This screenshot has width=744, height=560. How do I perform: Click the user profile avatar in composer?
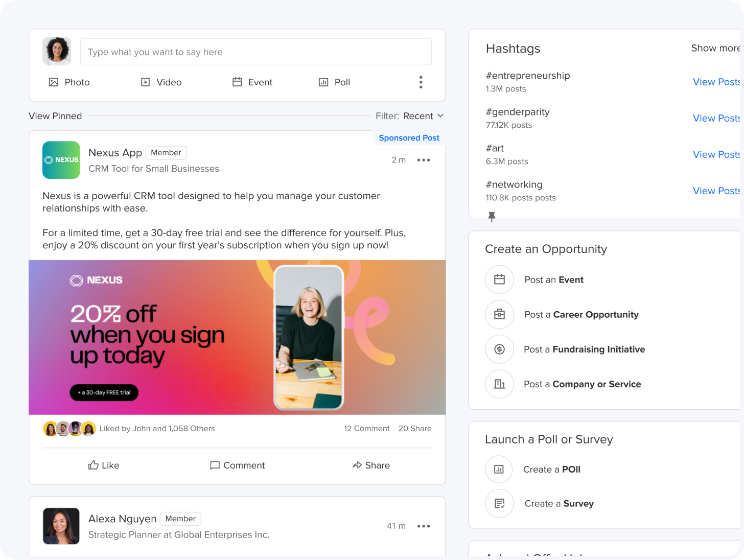(57, 51)
